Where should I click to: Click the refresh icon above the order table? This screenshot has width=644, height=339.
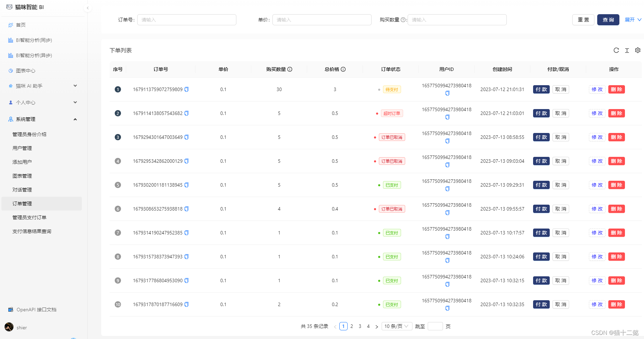click(x=616, y=50)
